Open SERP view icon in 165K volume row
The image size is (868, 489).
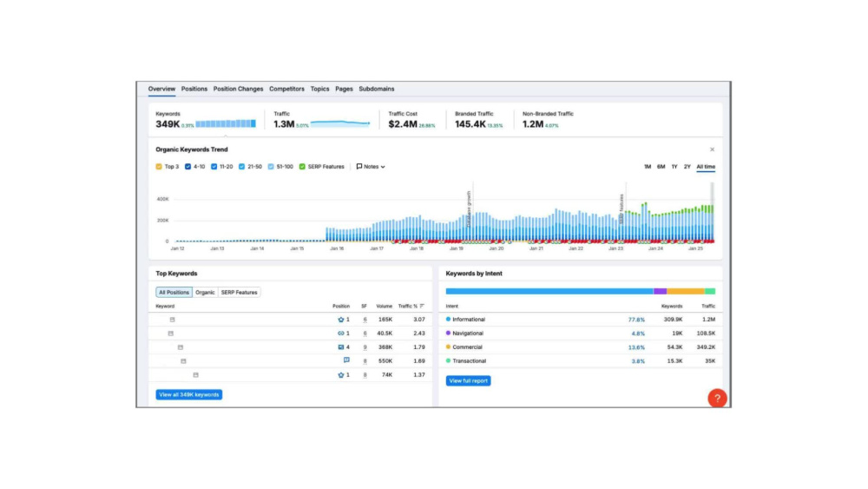click(x=172, y=320)
